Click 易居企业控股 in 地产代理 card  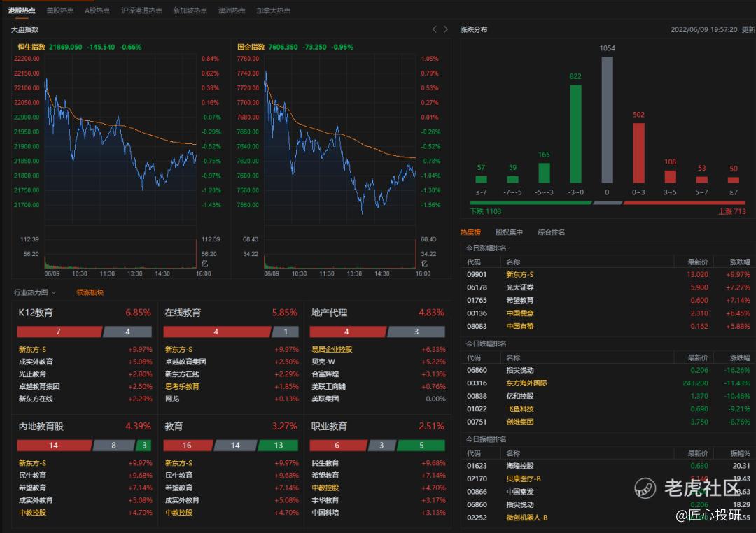click(x=332, y=349)
